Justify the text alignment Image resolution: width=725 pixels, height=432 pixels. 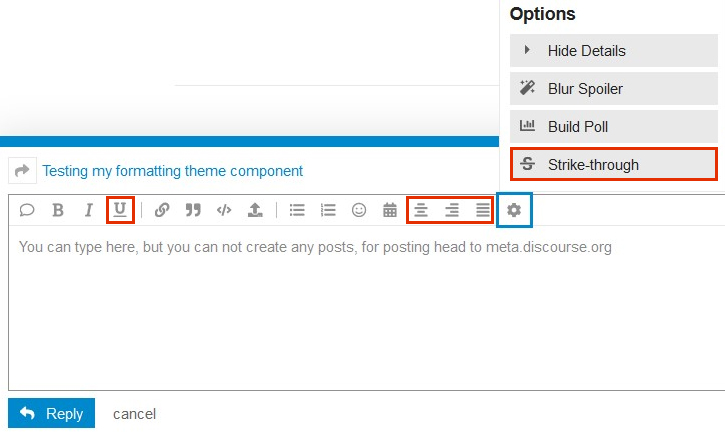point(483,210)
